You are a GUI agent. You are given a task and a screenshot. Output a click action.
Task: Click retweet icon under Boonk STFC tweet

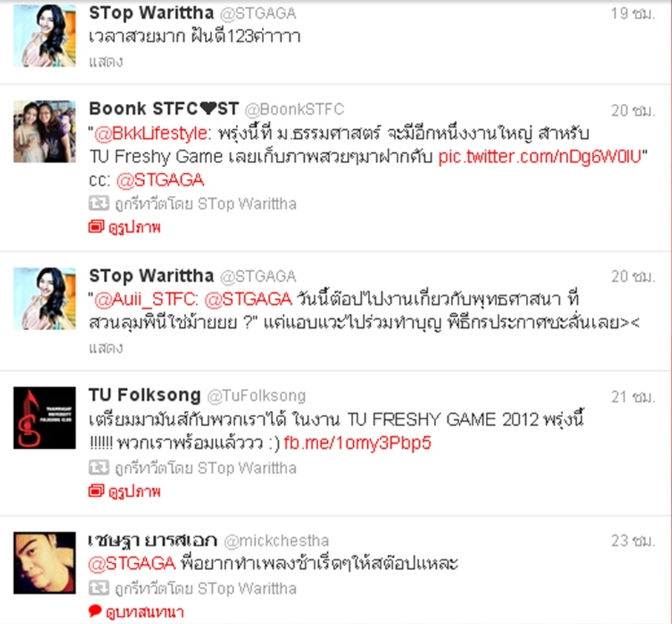(99, 203)
